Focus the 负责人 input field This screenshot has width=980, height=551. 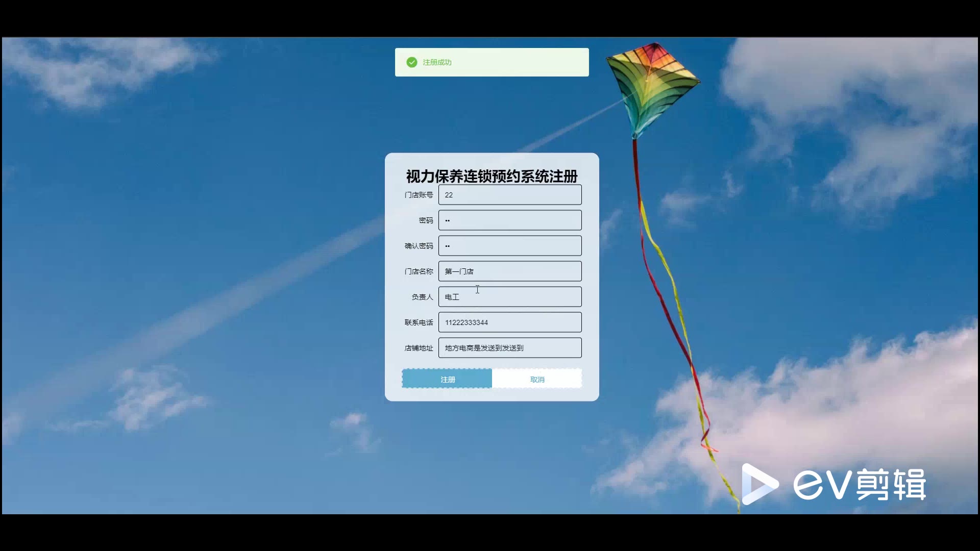point(509,297)
